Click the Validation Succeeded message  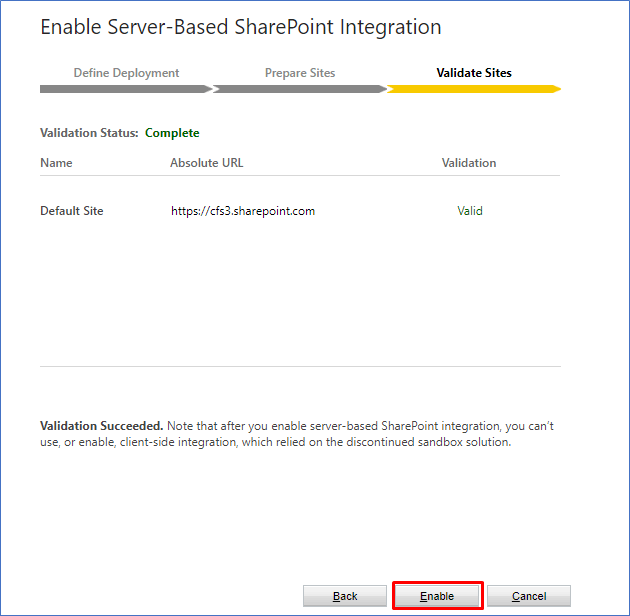[102, 426]
